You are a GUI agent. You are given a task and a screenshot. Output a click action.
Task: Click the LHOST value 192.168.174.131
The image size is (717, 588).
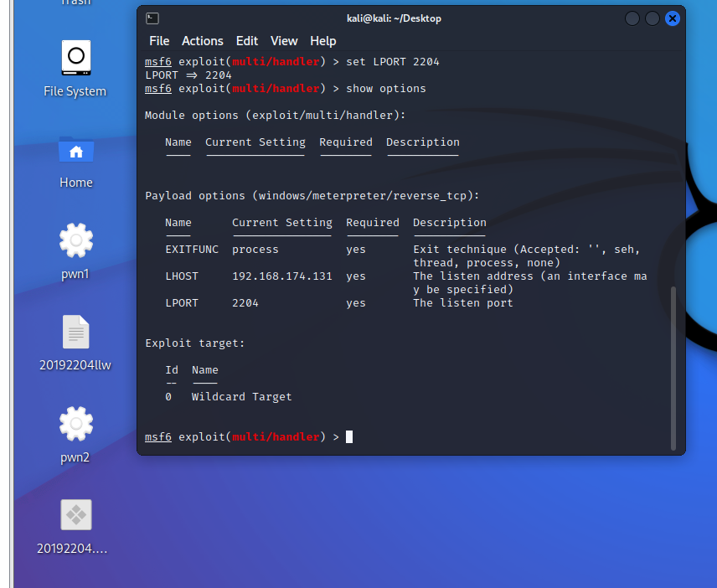coord(282,276)
